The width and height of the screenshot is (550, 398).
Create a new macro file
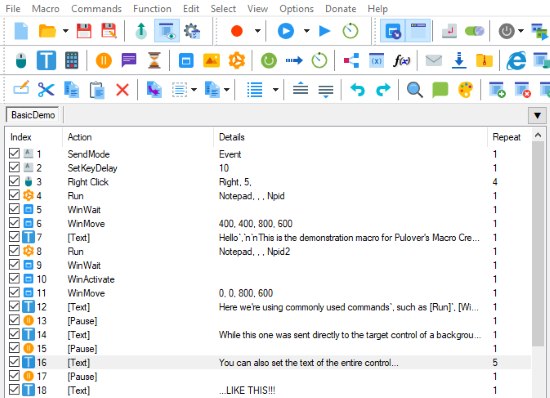[x=21, y=31]
